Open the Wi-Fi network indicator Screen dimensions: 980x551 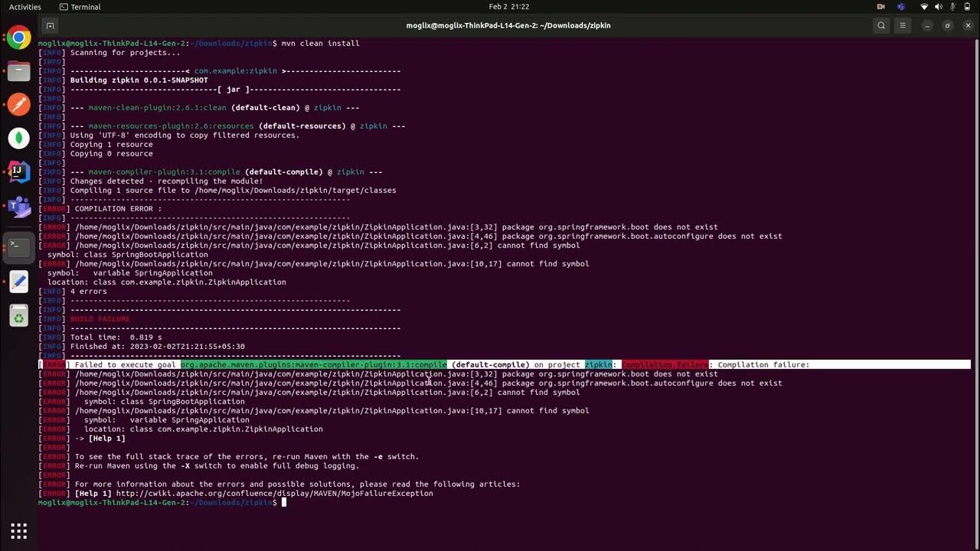tap(924, 7)
